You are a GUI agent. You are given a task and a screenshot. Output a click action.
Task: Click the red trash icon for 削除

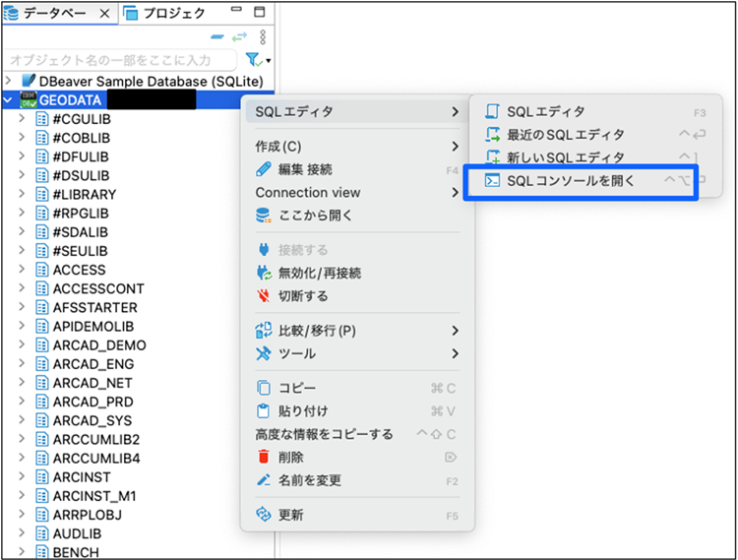coord(263,457)
